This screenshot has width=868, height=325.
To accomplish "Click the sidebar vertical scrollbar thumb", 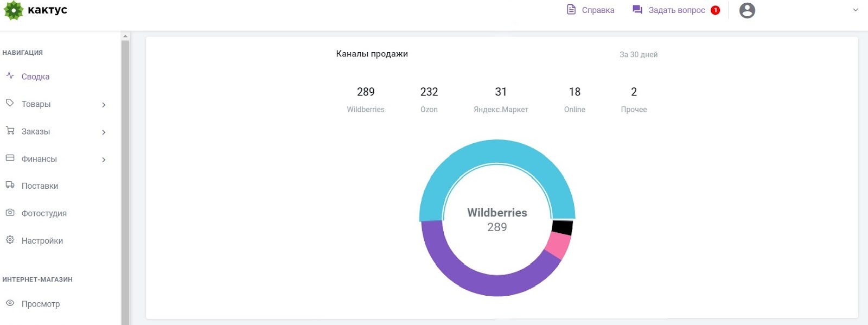I will tap(125, 182).
